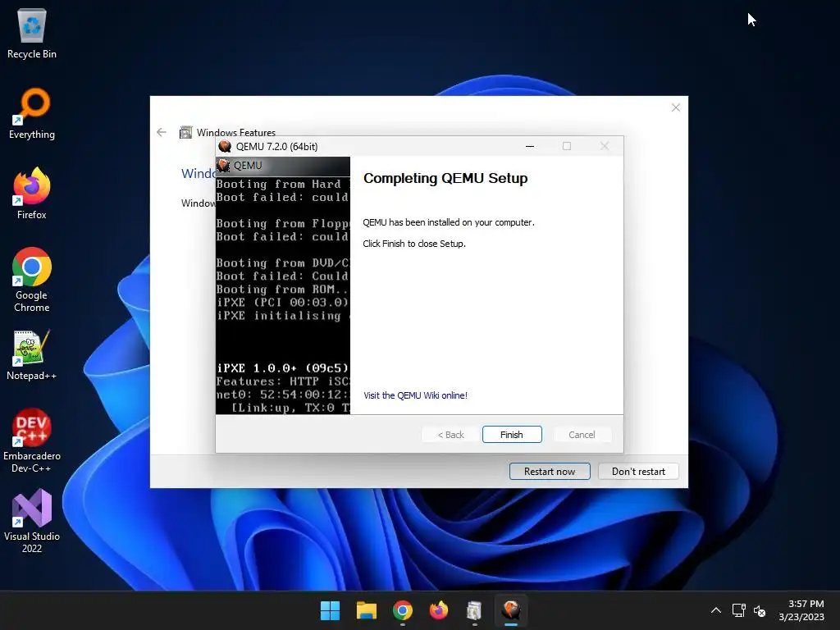Click the 'Windows Features' title text
840x630 pixels.
tap(235, 132)
